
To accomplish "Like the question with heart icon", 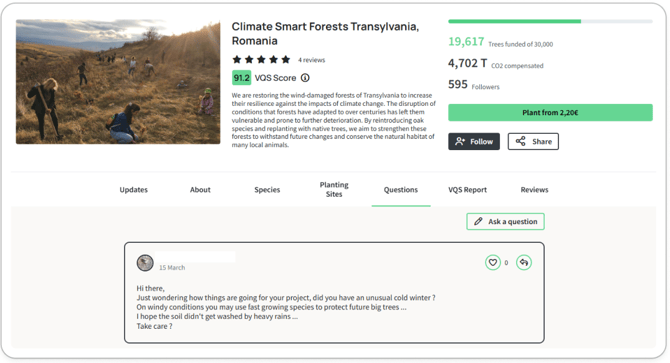I will pos(493,263).
